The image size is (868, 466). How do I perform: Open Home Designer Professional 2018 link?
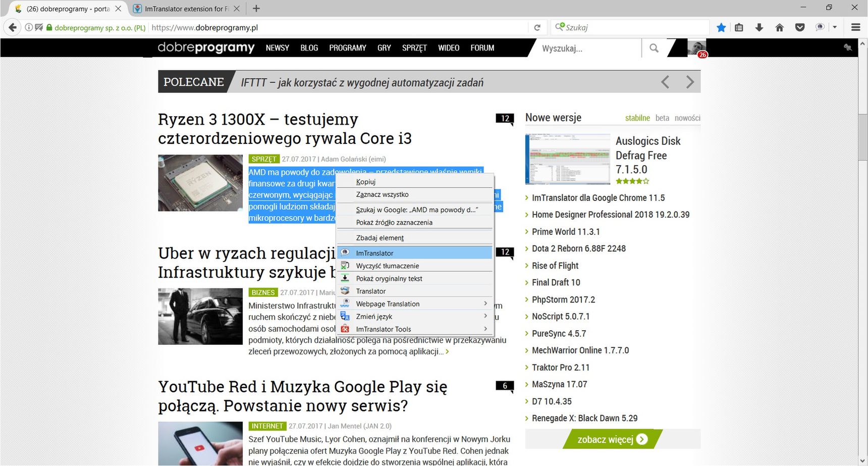[x=611, y=215]
